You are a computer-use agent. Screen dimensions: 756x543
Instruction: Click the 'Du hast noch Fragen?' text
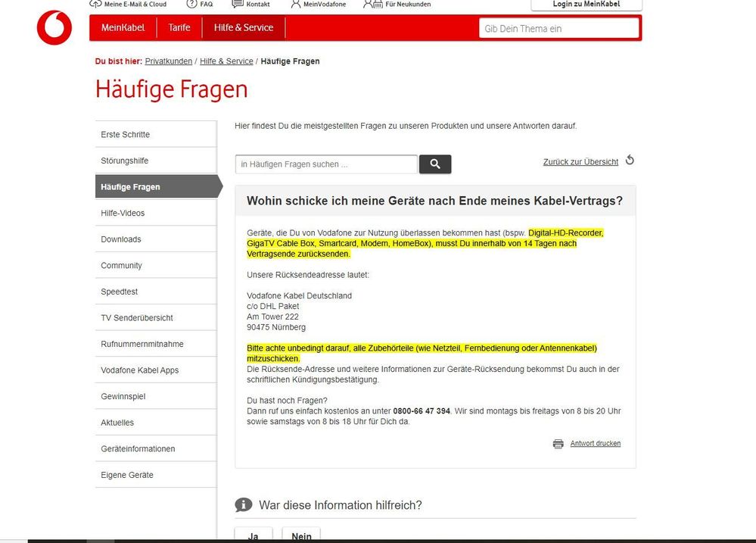click(x=287, y=400)
